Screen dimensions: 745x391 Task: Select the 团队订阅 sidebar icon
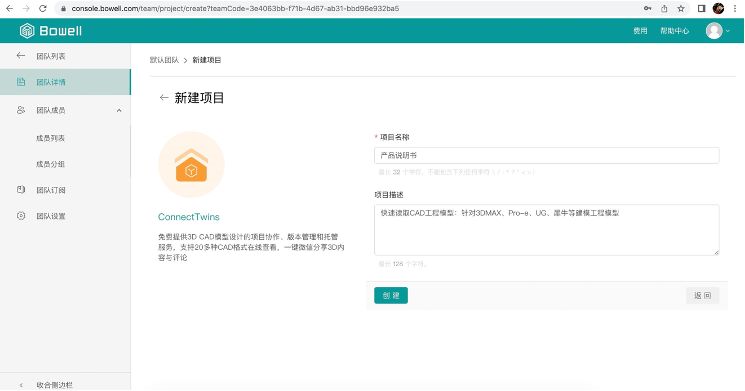point(21,190)
